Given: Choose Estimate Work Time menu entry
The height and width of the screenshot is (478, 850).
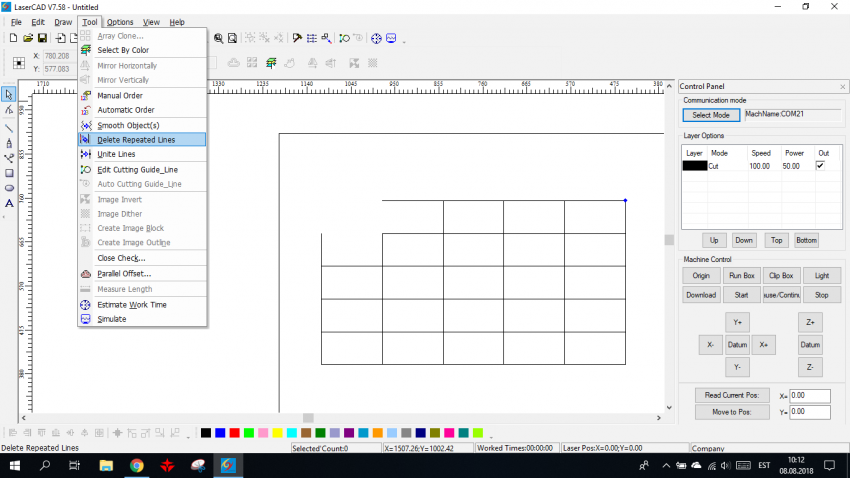Looking at the screenshot, I should (142, 305).
